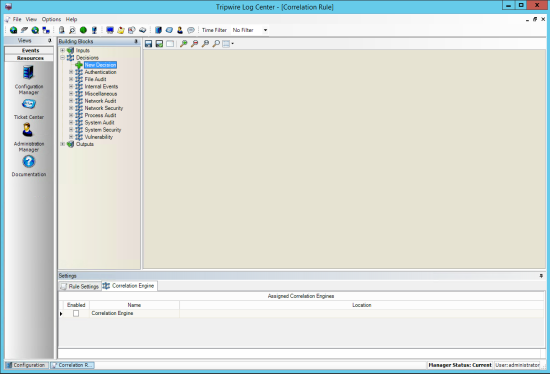Expand the File Audit node

click(x=71, y=79)
